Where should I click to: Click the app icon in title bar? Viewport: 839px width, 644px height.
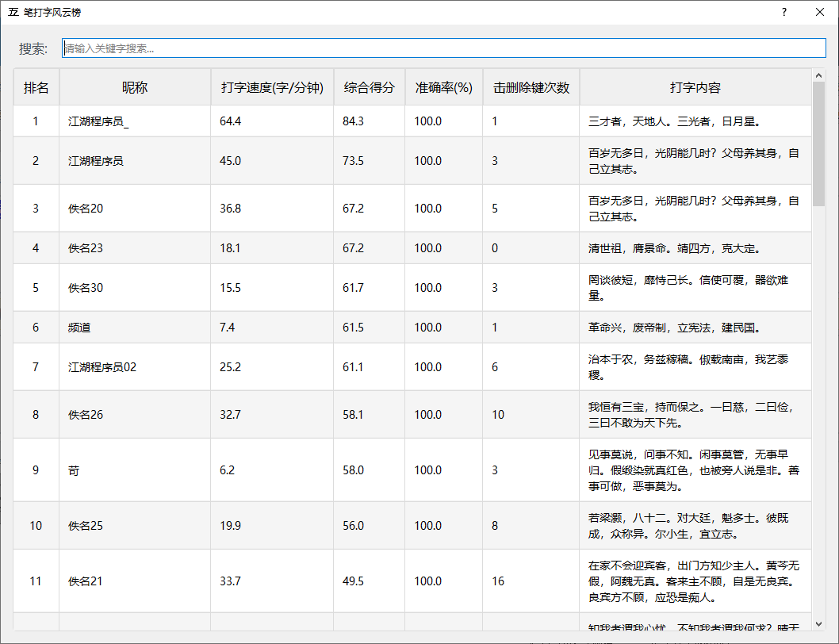coord(13,12)
